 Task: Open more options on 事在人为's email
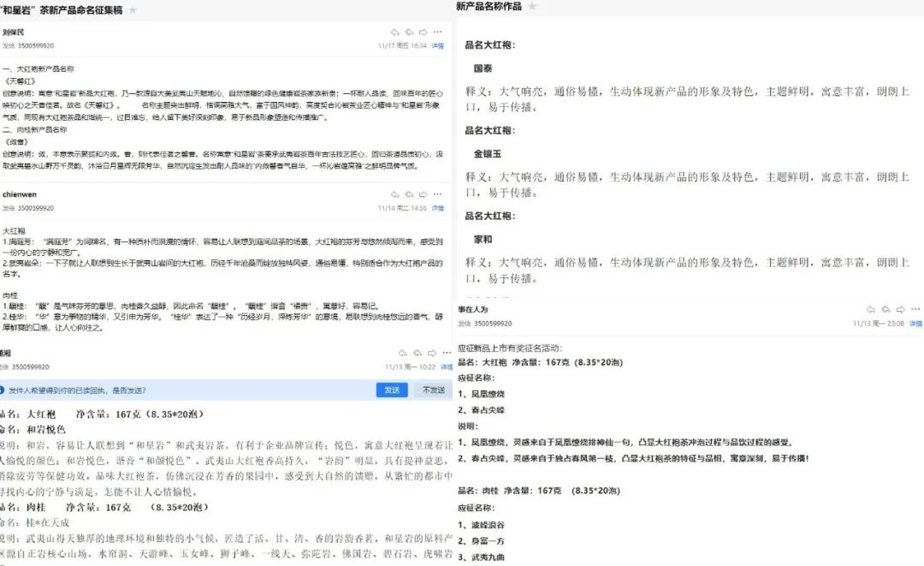point(915,309)
